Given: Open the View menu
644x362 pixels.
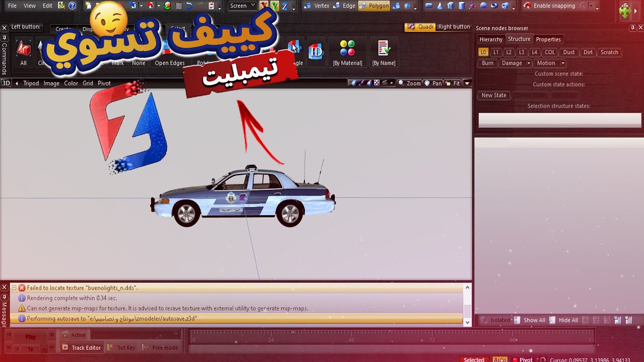Looking at the screenshot, I should [x=30, y=6].
